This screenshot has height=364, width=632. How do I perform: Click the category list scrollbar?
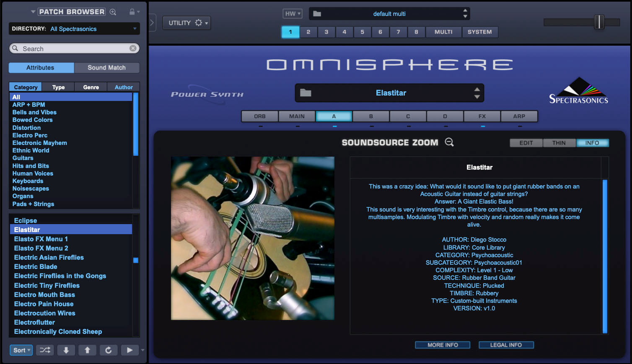pos(135,124)
